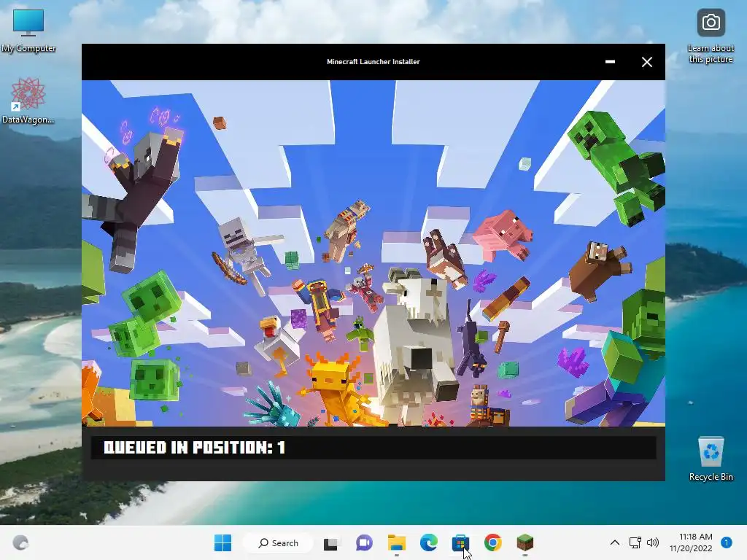Open Task View from the taskbar

point(330,542)
